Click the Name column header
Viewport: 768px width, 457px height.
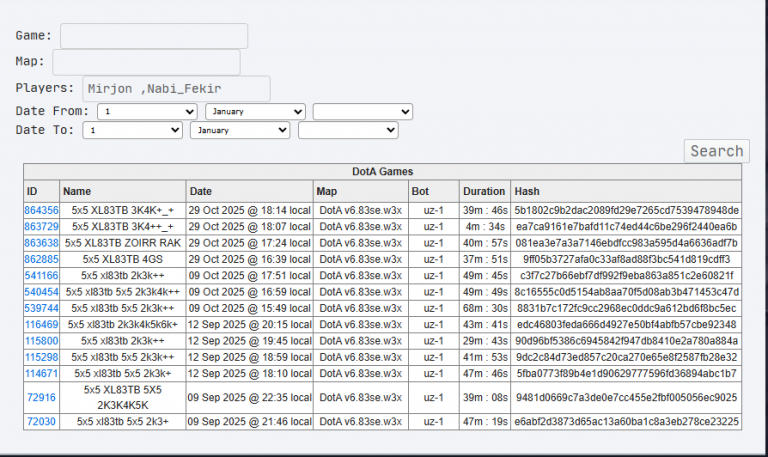[122, 192]
